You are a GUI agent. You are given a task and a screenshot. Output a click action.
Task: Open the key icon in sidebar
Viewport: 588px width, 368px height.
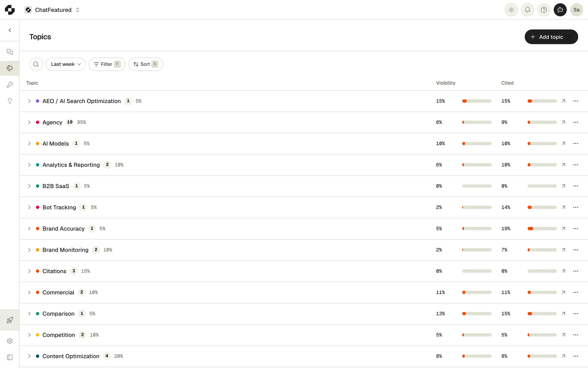(x=10, y=85)
